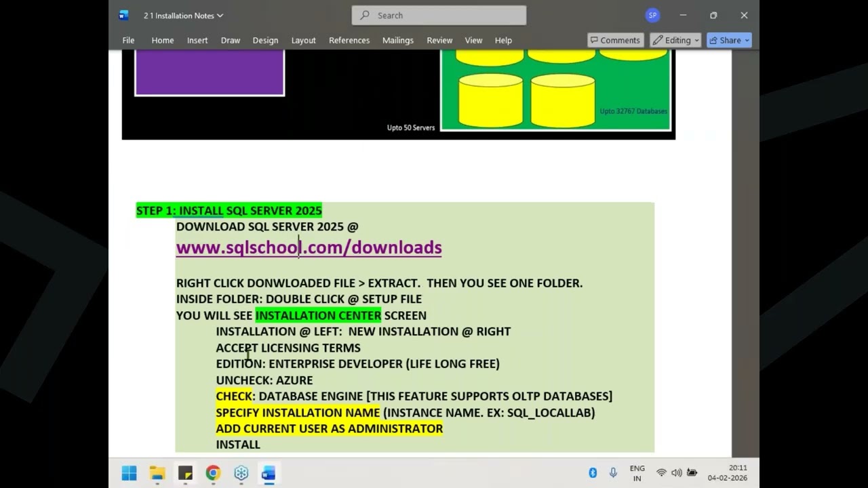Image resolution: width=868 pixels, height=488 pixels.
Task: Switch to the Home tab
Action: coord(163,40)
